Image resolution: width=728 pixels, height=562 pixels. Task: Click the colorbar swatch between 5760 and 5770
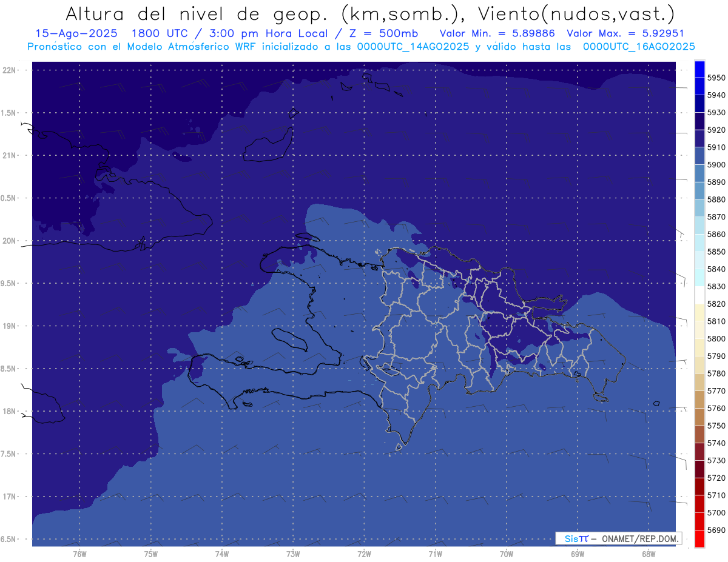pyautogui.click(x=699, y=400)
